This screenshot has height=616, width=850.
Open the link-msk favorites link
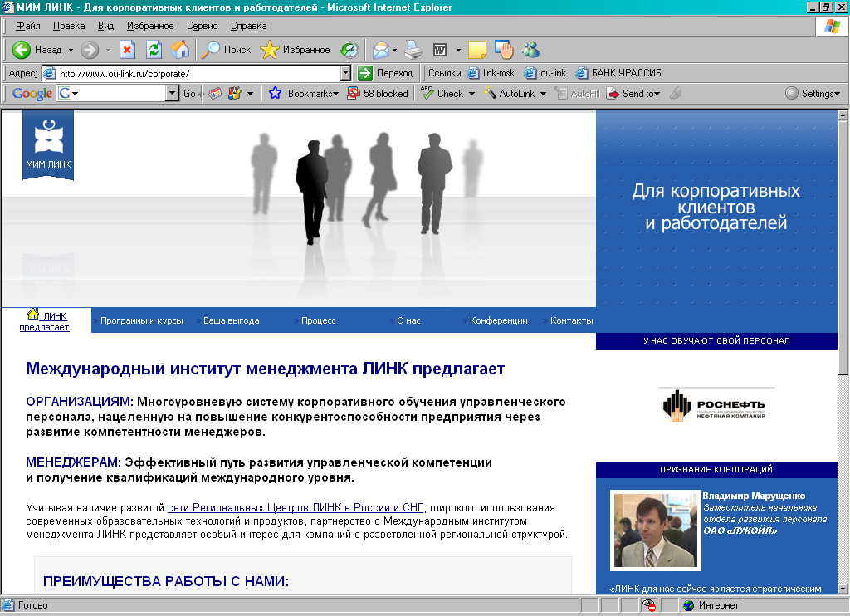click(491, 73)
